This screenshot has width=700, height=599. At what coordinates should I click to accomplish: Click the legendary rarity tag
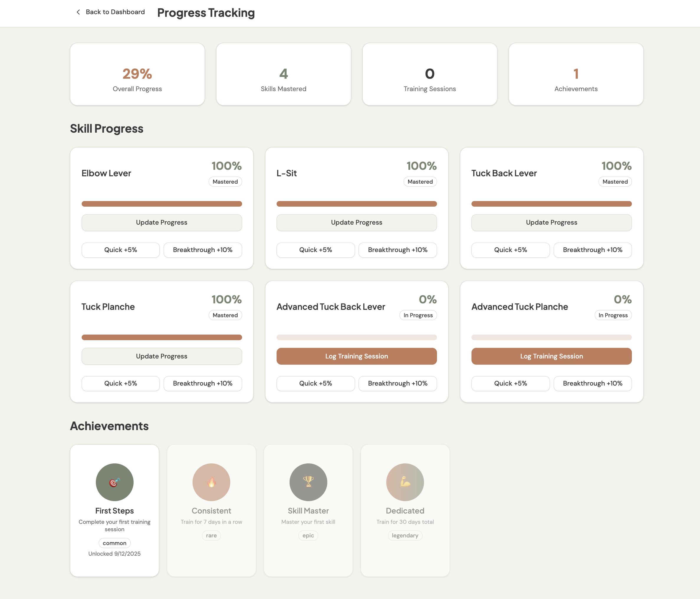pyautogui.click(x=405, y=536)
